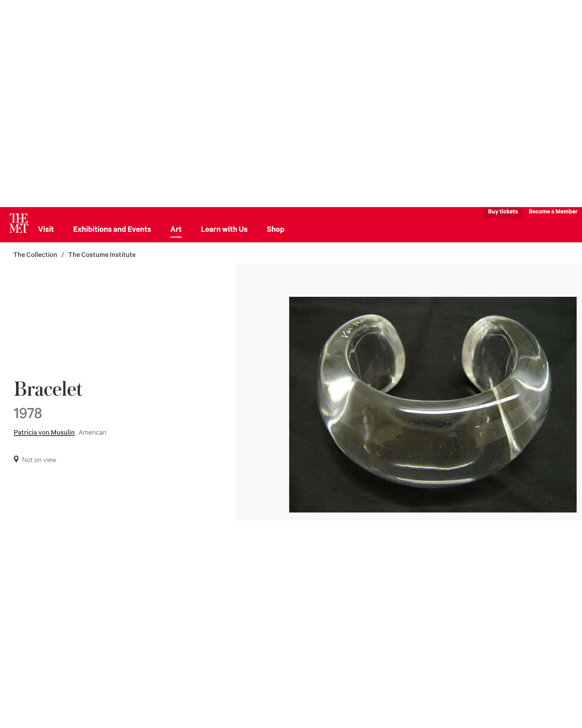The height and width of the screenshot is (728, 582).
Task: Go to the Shop page
Action: (275, 229)
